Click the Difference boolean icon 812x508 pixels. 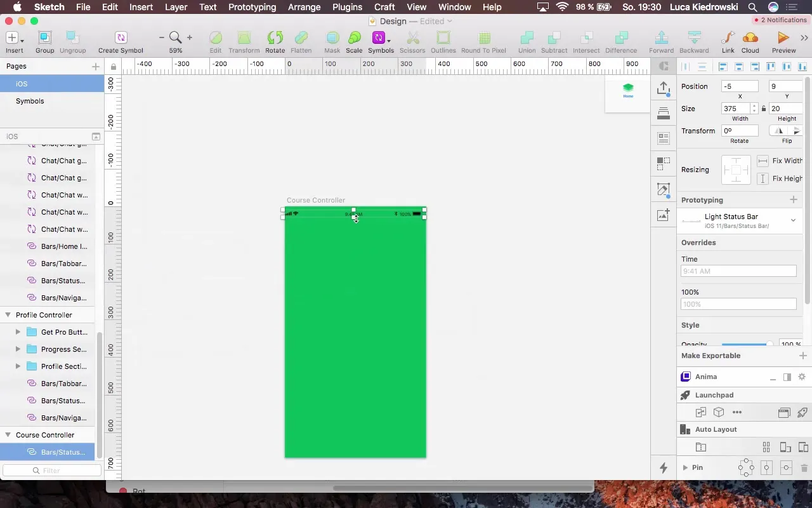coord(621,38)
